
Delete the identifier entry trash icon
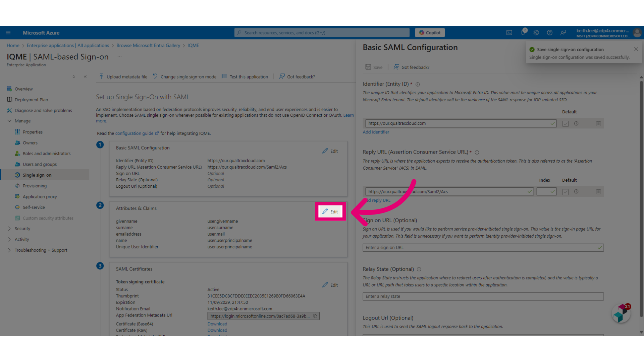tap(598, 123)
